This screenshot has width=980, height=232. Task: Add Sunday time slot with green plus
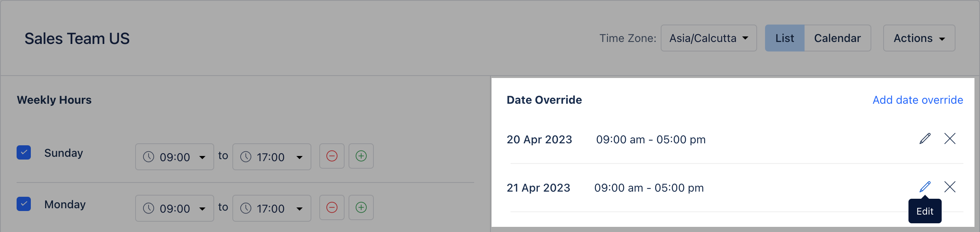(361, 156)
